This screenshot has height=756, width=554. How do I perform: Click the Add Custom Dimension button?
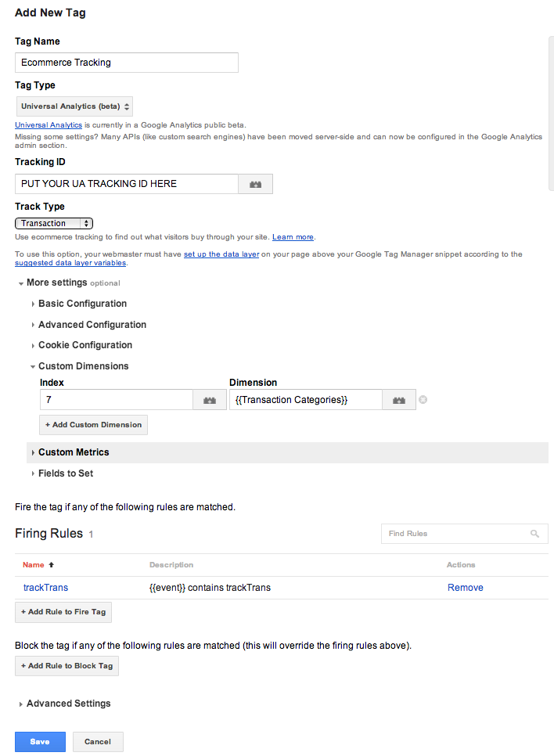click(94, 425)
